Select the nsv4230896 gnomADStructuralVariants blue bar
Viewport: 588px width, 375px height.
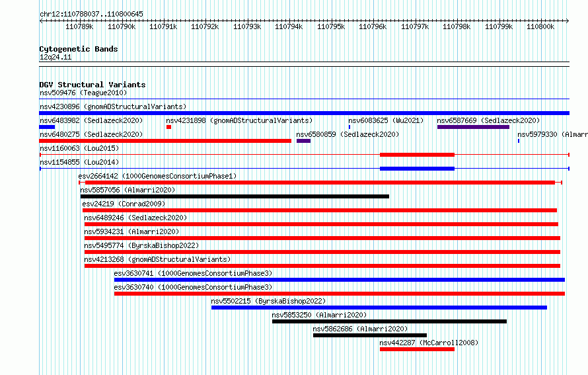[x=304, y=113]
